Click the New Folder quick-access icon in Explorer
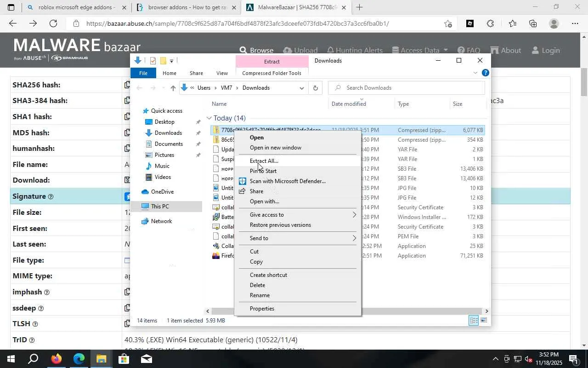 point(163,61)
